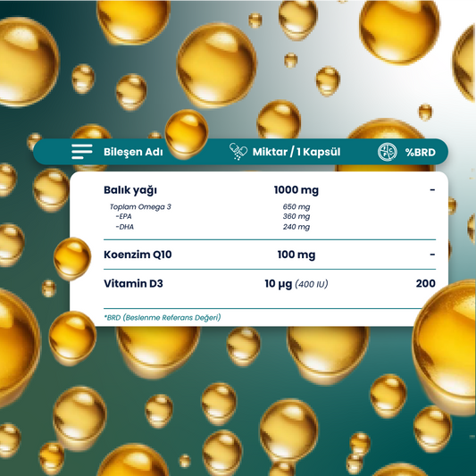Click the capsule pills icon beside Miktar
Viewport: 476px width, 476px height.
[238, 151]
